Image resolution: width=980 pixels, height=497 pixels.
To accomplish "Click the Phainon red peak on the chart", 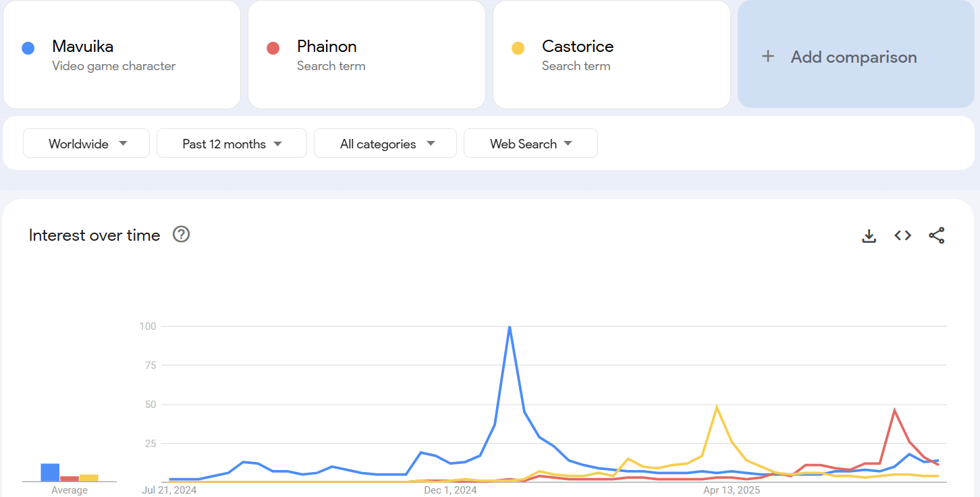I will coord(894,410).
